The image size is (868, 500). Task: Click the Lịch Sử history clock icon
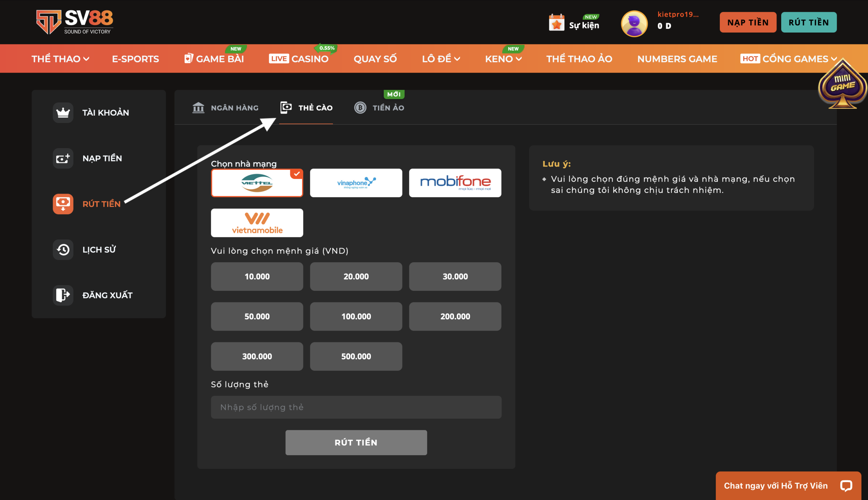(63, 249)
